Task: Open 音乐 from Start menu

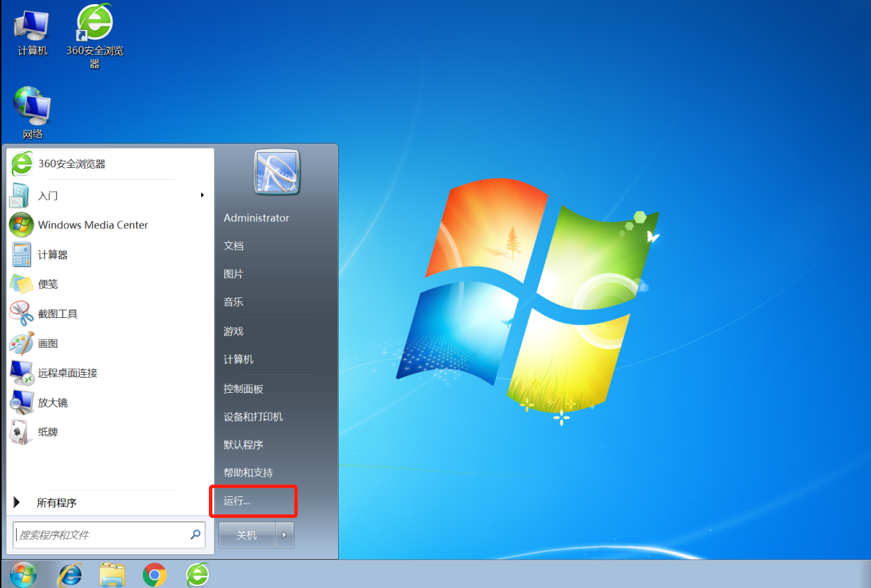Action: point(233,302)
